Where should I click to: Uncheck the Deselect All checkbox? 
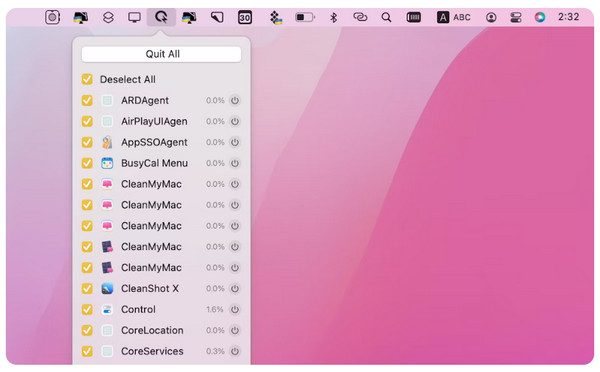coord(87,79)
